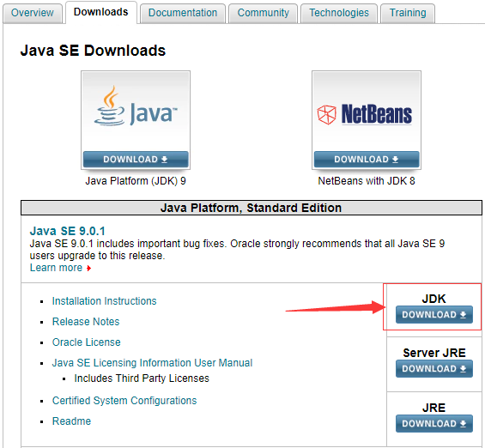Open the Release Notes link
This screenshot has height=448, width=485.
click(86, 322)
